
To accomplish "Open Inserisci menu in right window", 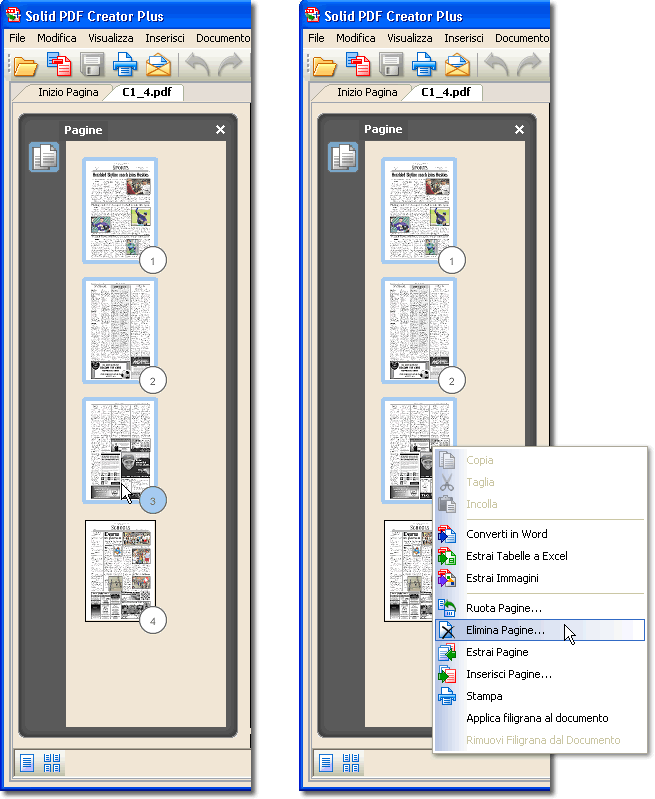I will 464,38.
